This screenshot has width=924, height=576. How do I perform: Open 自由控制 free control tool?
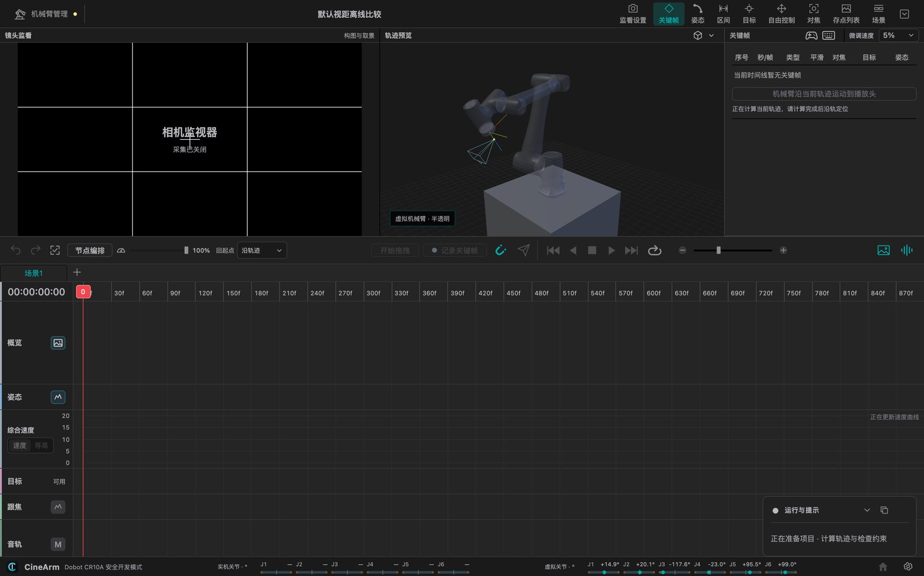[781, 14]
